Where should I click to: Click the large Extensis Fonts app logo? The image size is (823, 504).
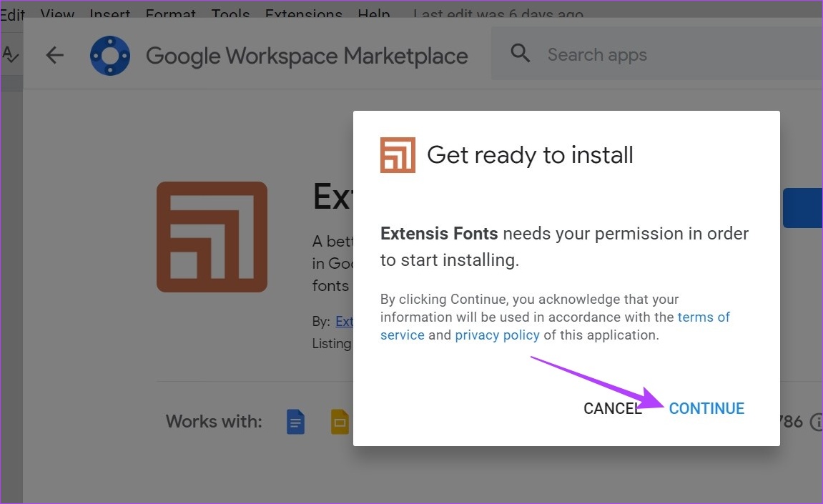pos(212,237)
